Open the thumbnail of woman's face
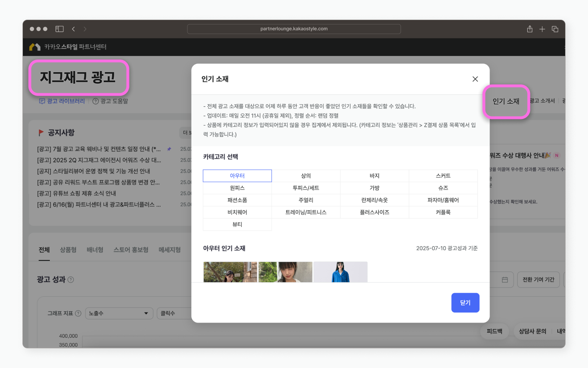This screenshot has height=368, width=588. point(285,272)
